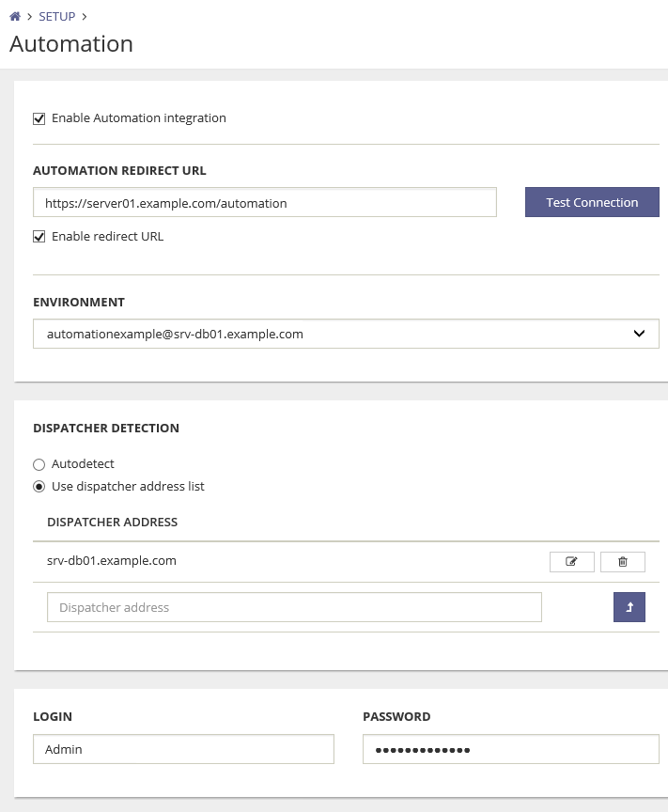Select the Autodetect radio option

tap(39, 464)
